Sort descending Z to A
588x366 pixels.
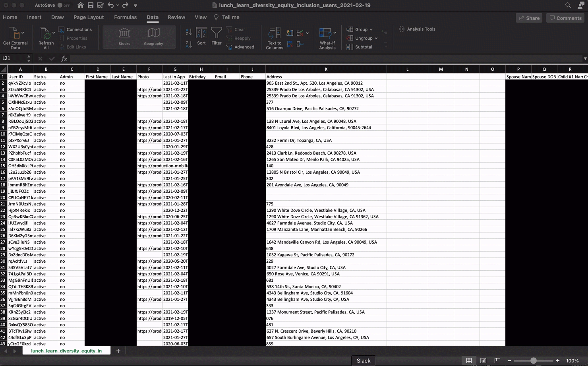click(189, 44)
